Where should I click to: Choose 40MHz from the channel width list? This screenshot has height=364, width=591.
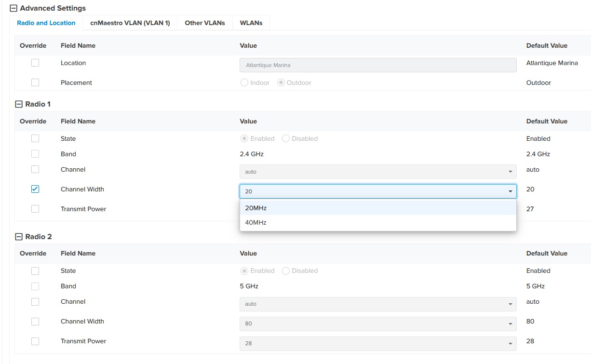pos(256,223)
